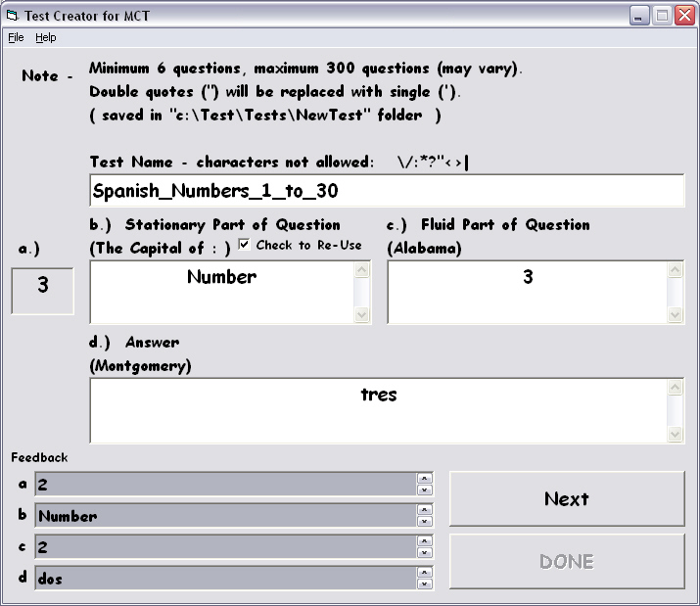The height and width of the screenshot is (606, 700).
Task: Toggle the Check to Re-Use checkbox
Action: pos(245,245)
